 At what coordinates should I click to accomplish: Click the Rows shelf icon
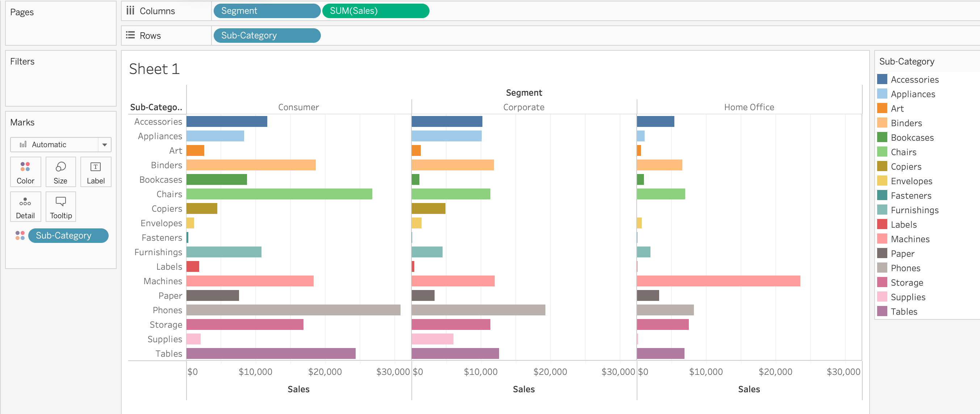[x=130, y=35]
